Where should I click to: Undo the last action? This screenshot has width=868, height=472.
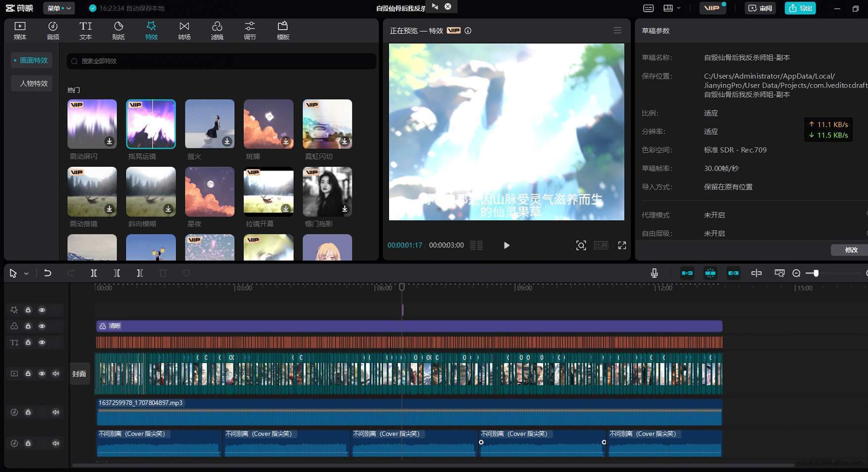(x=47, y=273)
